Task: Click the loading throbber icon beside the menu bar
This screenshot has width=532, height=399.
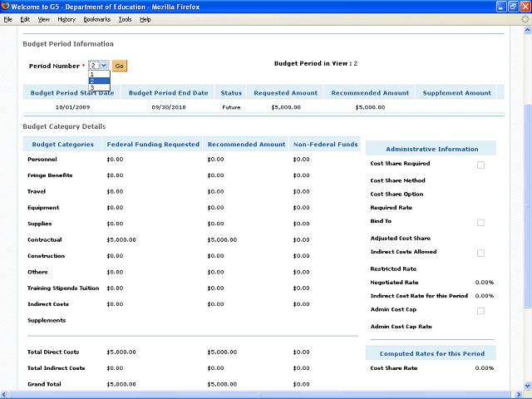Action: 525,19
